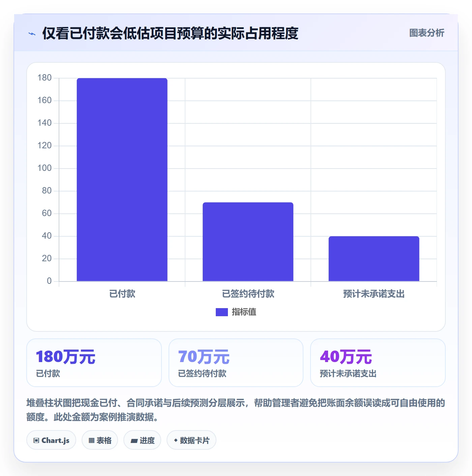Click the grid icon on 表格 chip

(91, 440)
